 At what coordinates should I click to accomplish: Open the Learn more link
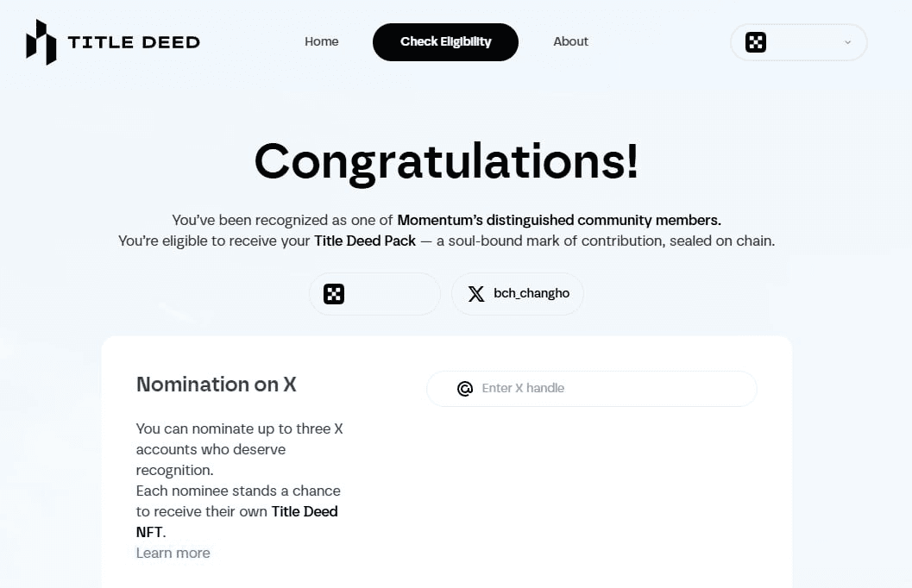tap(173, 553)
